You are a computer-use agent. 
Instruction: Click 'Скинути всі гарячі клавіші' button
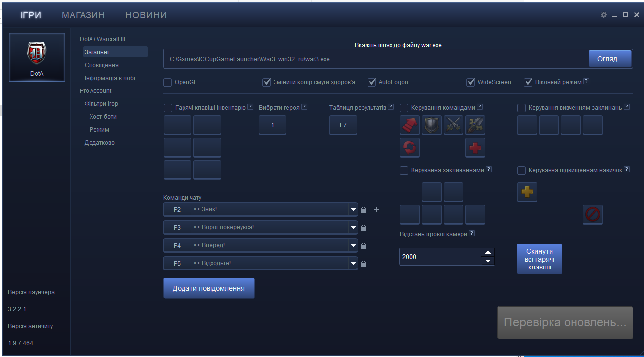click(x=540, y=259)
